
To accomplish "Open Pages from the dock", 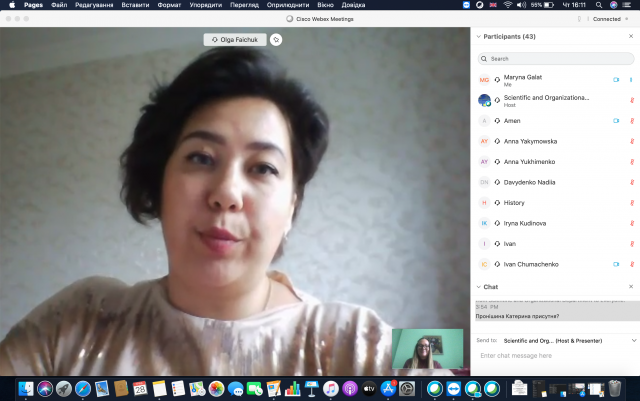I will click(x=273, y=389).
